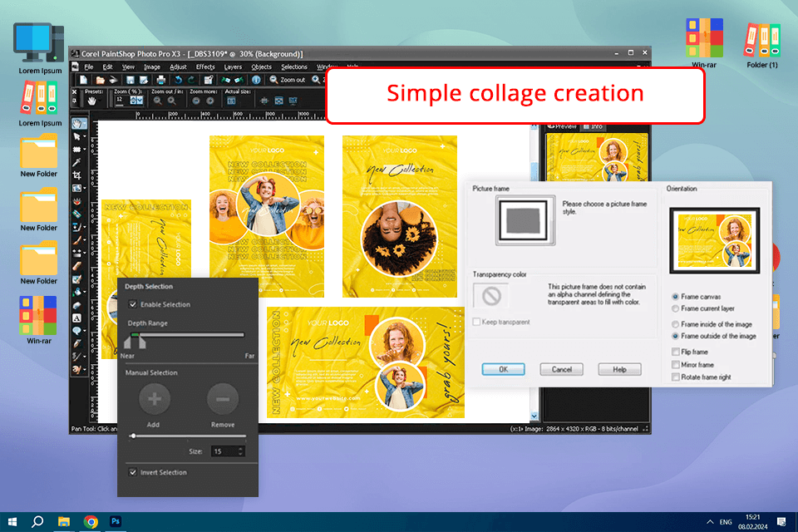Open the picture frame style dropdown
Viewport: 798px width, 532px height.
coord(525,220)
